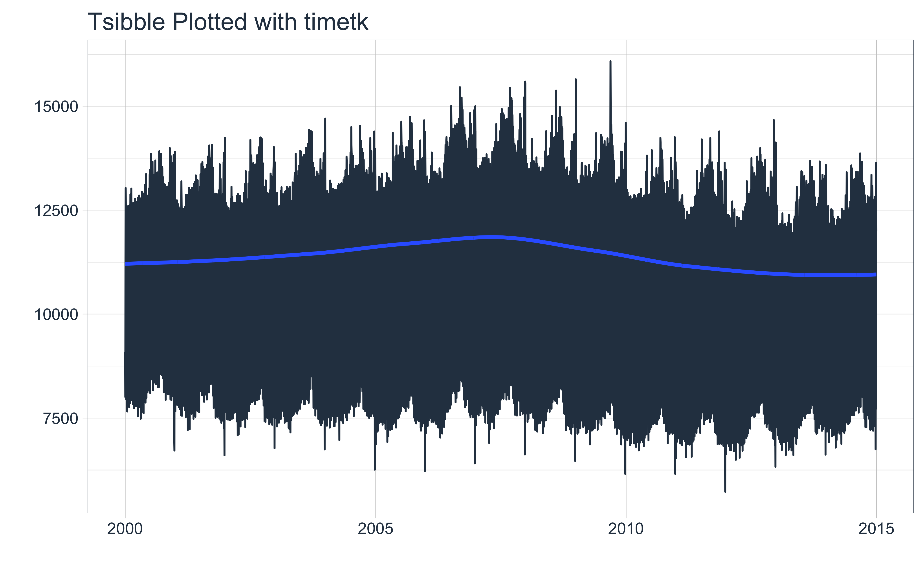Image resolution: width=924 pixels, height=571 pixels.
Task: Select the 2015 x-axis tick label
Action: coord(876,529)
